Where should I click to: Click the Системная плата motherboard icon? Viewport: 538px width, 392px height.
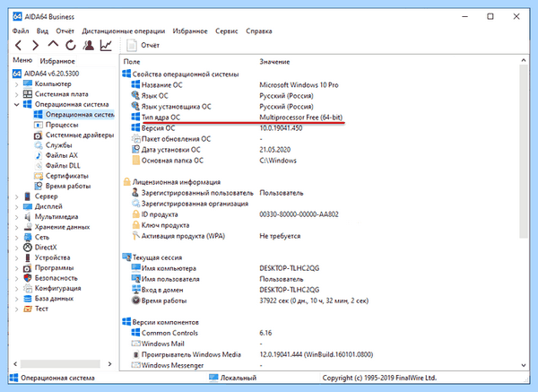(28, 94)
